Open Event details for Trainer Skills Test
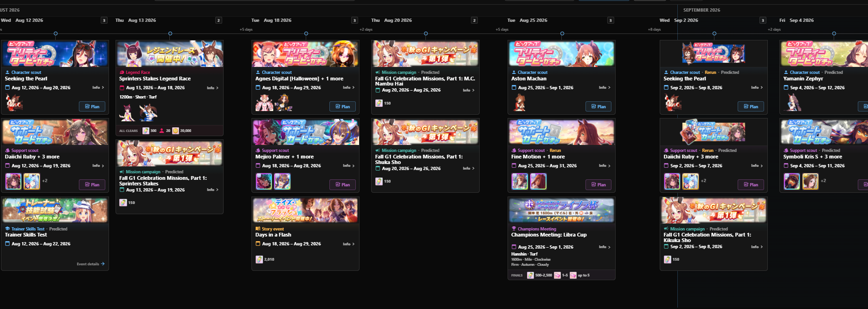This screenshot has width=868, height=309. point(90,264)
